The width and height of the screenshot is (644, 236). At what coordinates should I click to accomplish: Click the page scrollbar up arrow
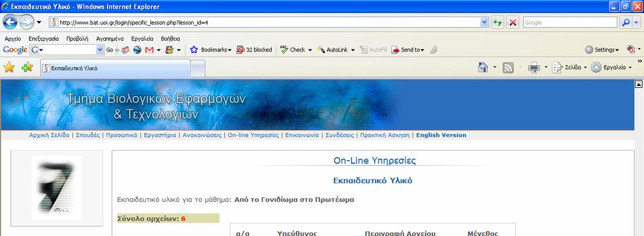(639, 84)
